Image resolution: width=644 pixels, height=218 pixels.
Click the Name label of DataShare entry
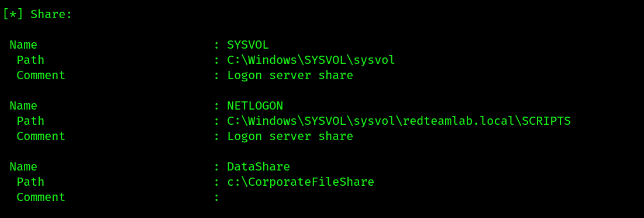click(23, 166)
